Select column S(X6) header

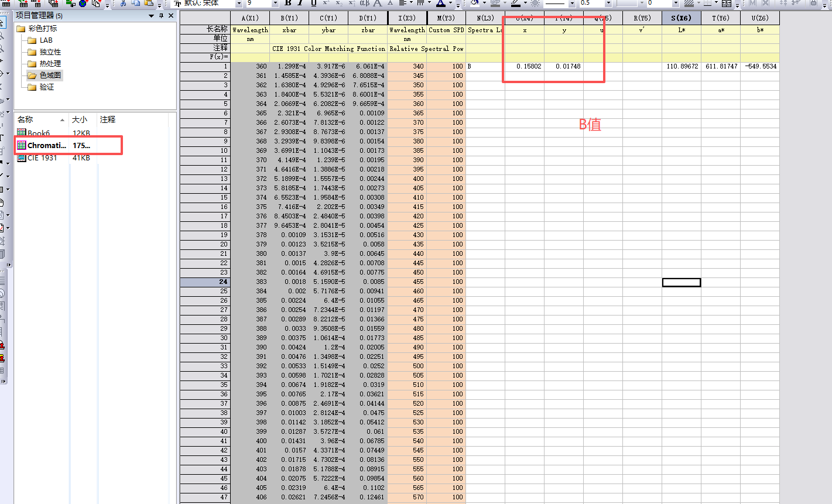pos(682,18)
